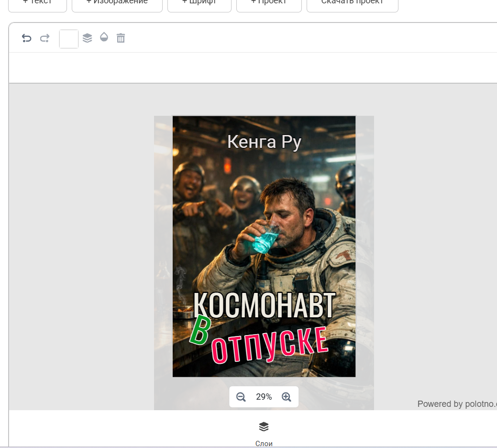Add an image with + Изображение
This screenshot has height=448, width=497.
pos(117,4)
